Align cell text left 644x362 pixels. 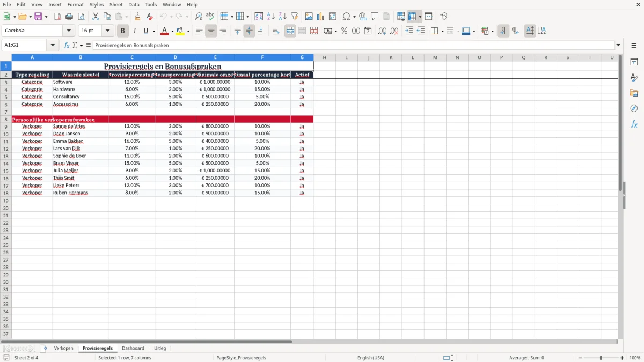199,31
